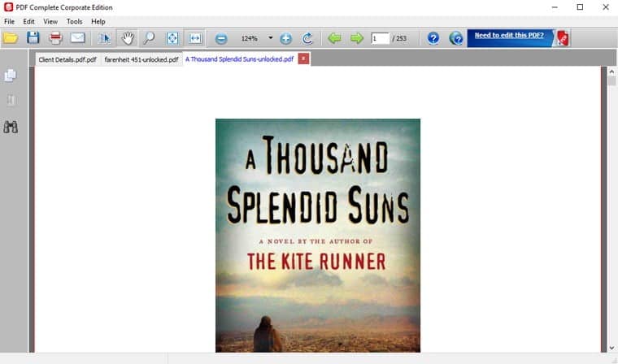Go to the next page with right arrow
618x364 pixels.
356,38
